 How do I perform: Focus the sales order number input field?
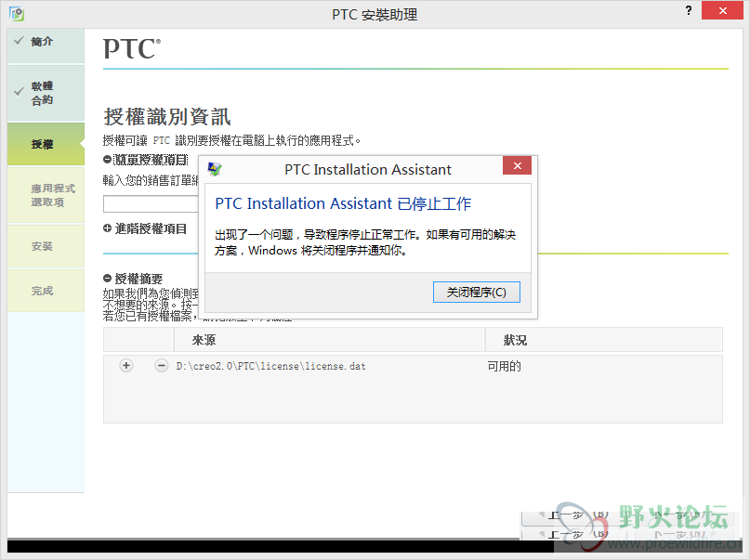151,204
